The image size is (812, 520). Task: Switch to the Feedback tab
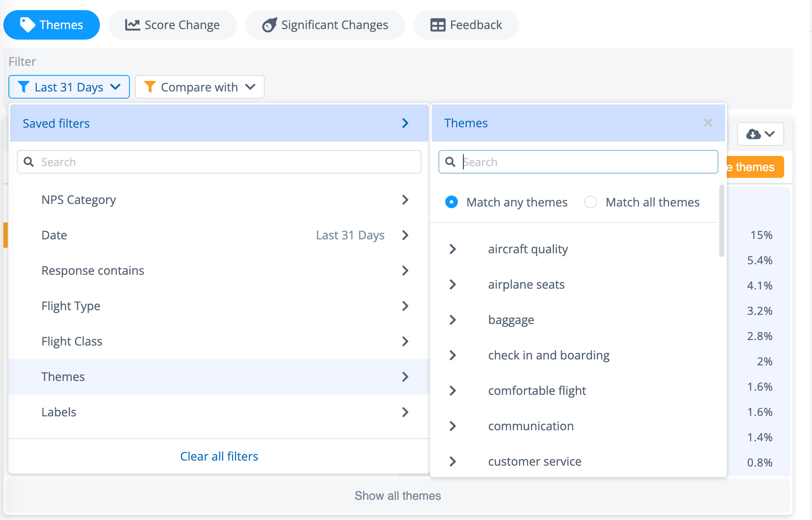click(466, 25)
